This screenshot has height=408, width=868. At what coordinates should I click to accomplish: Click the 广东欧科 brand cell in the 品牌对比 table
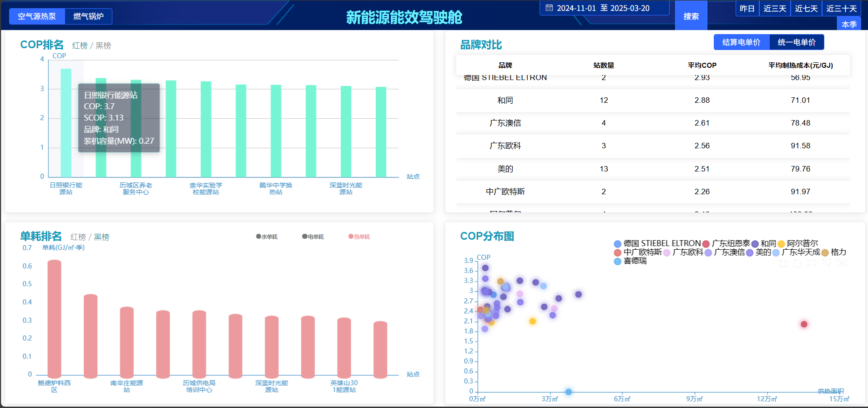[505, 146]
